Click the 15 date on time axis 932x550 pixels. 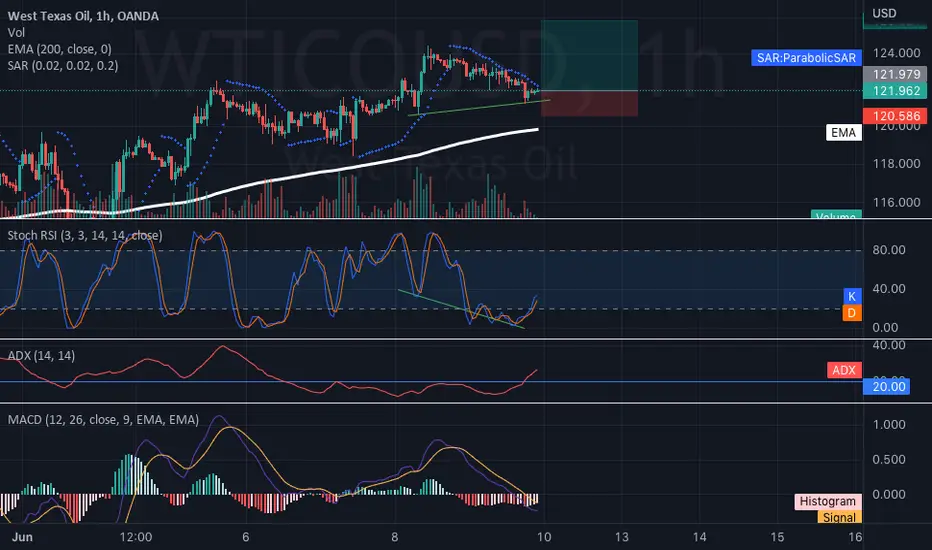click(x=777, y=537)
